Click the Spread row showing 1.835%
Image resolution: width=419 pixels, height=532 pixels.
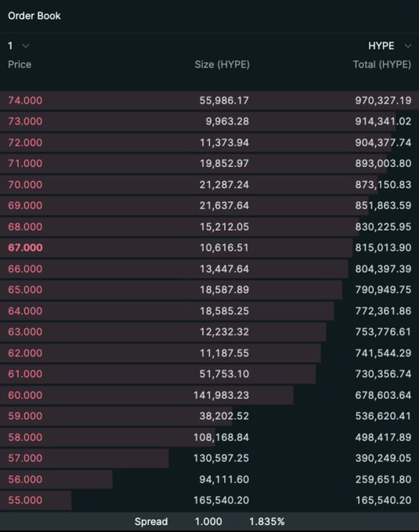[x=209, y=522]
